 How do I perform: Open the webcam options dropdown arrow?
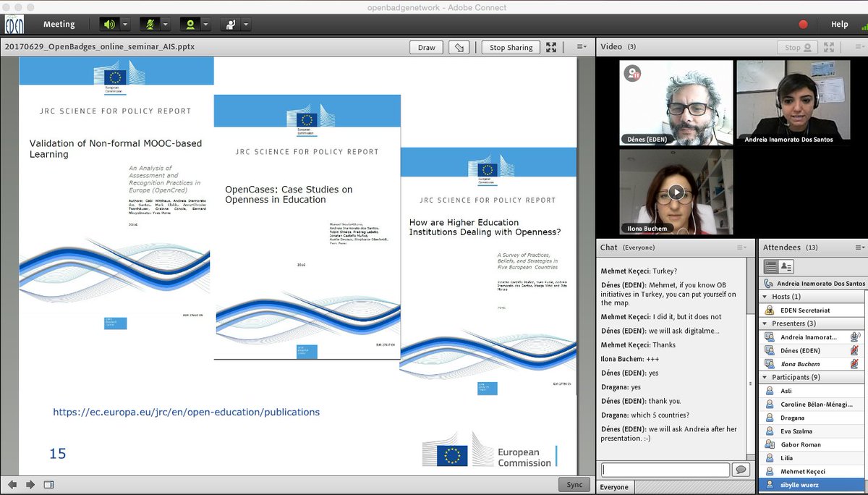click(205, 24)
